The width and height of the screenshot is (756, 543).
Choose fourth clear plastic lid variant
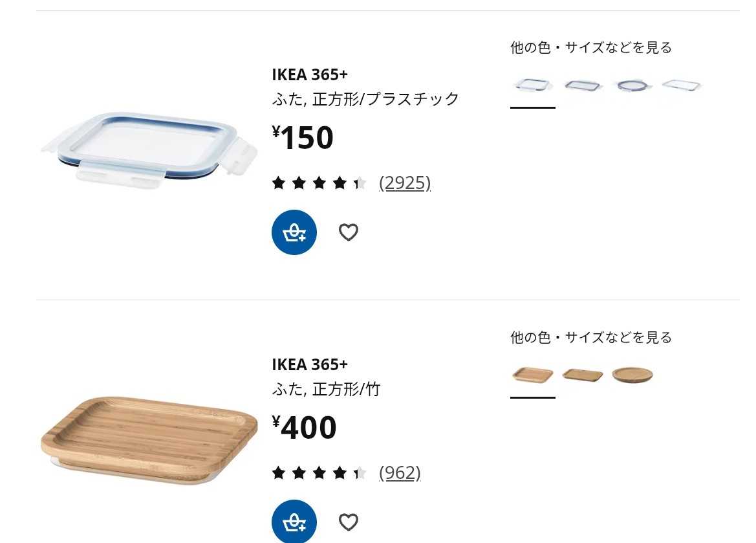coord(681,86)
